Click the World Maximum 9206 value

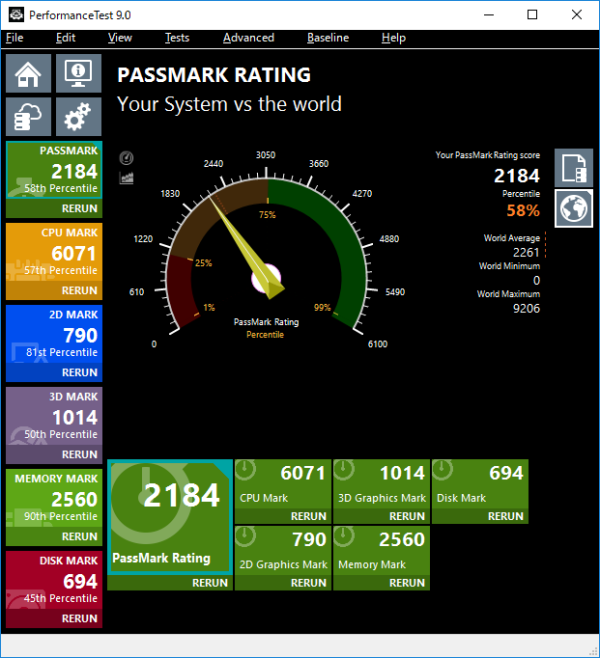coord(526,308)
